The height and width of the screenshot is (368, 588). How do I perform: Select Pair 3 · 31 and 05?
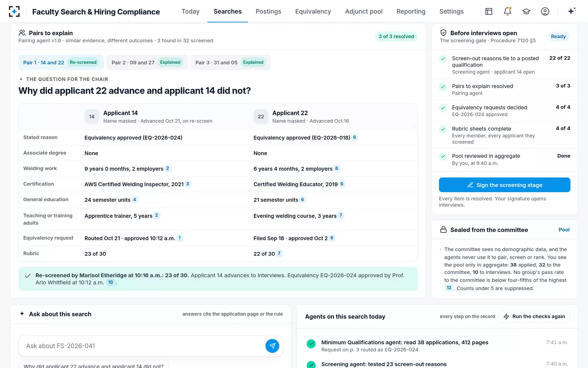pos(231,63)
